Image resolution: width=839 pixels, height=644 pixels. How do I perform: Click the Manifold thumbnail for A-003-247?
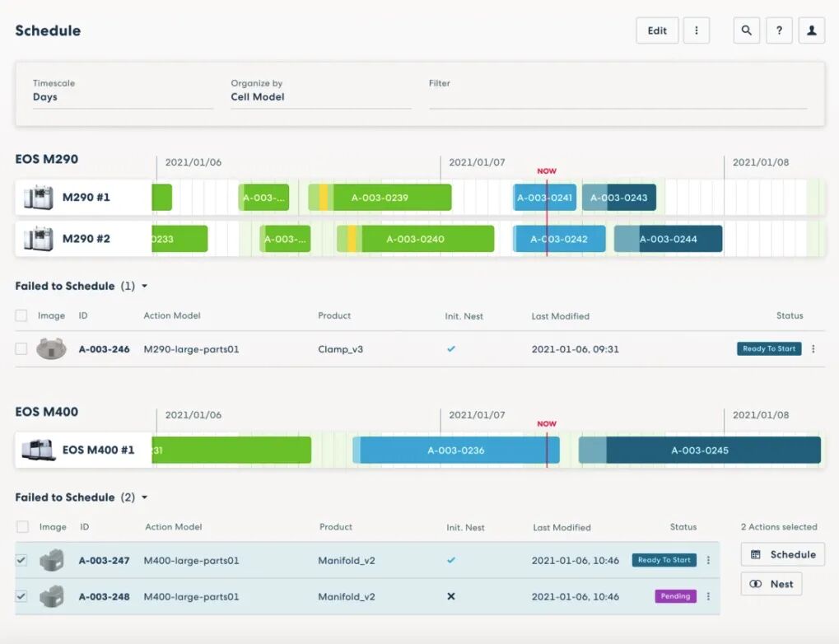tap(52, 560)
